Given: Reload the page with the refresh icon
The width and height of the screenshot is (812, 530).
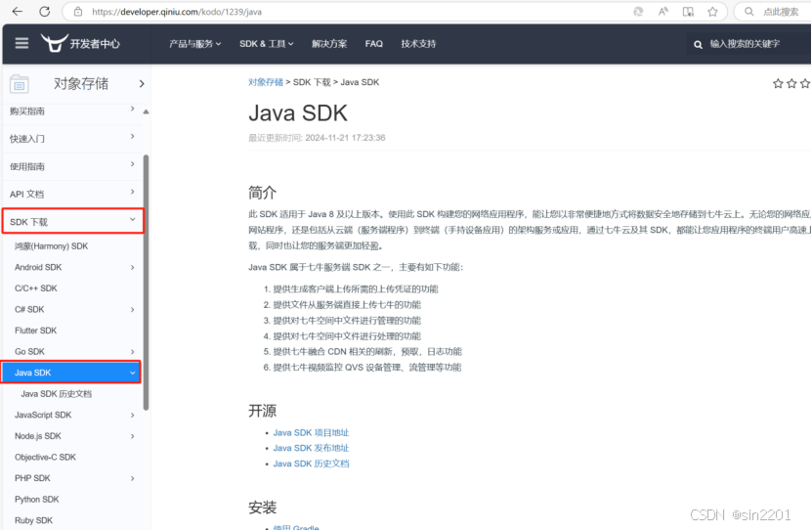Looking at the screenshot, I should tap(45, 12).
